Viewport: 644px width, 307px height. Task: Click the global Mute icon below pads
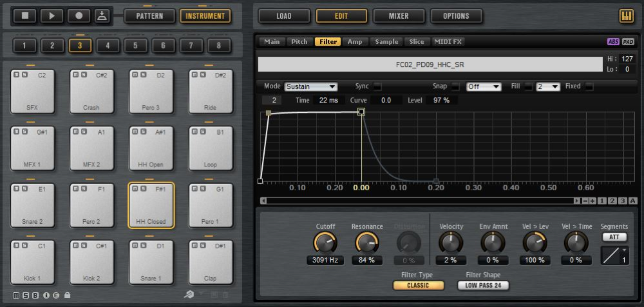click(16, 296)
